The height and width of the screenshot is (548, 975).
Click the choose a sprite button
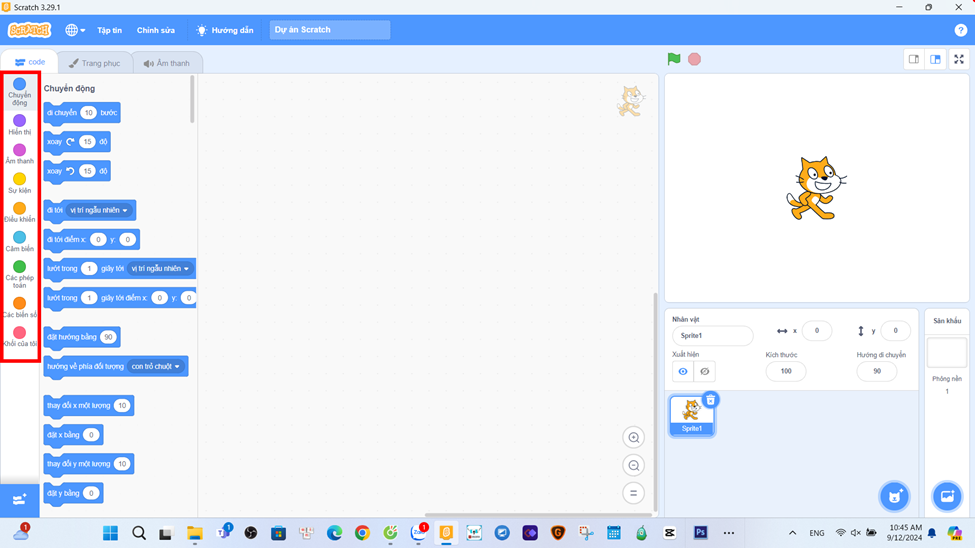(894, 496)
